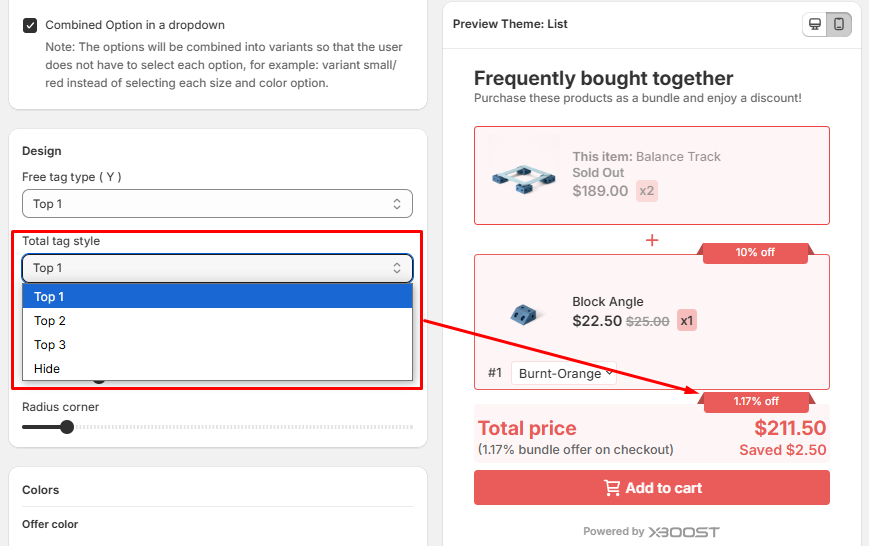Click the red plus sign between products
This screenshot has width=869, height=546.
(x=652, y=240)
